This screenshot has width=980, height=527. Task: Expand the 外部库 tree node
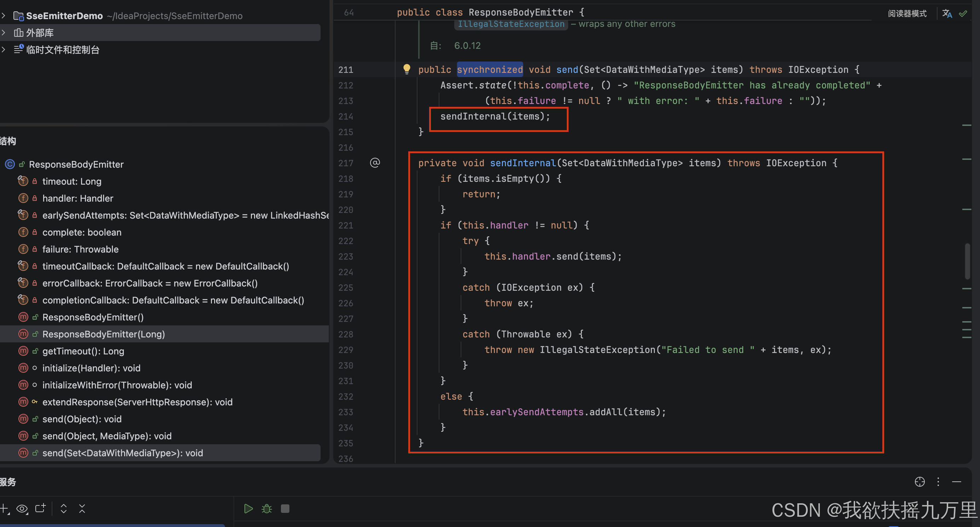click(x=4, y=33)
